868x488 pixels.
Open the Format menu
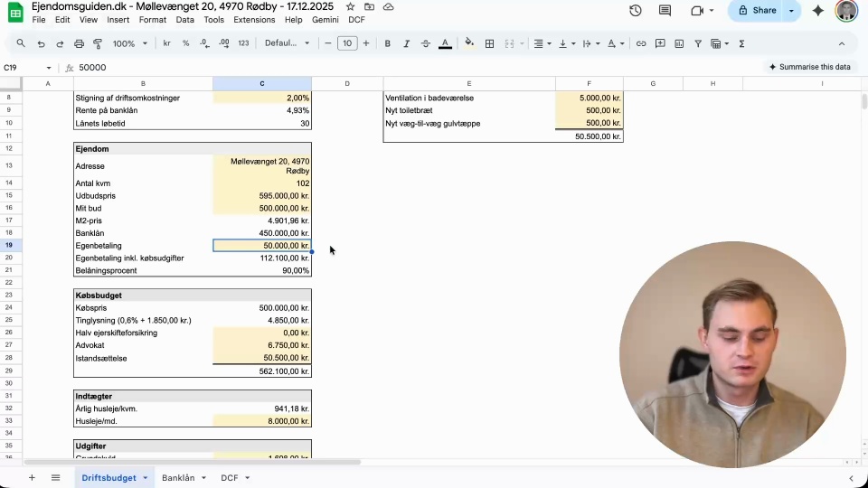pos(153,20)
